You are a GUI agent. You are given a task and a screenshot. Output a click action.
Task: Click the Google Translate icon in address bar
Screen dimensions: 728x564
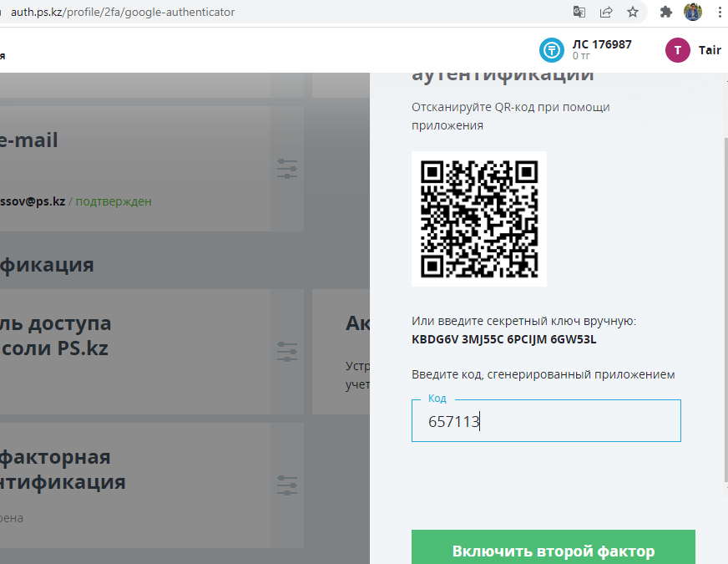(579, 12)
